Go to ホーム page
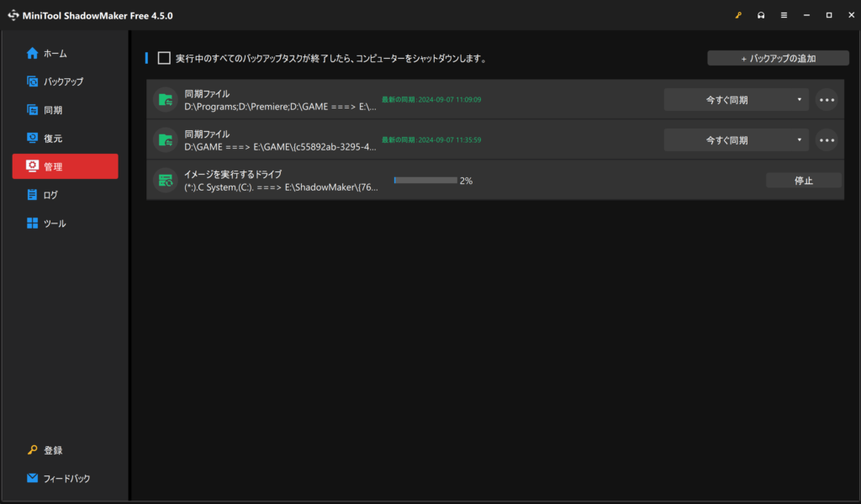 [x=66, y=53]
